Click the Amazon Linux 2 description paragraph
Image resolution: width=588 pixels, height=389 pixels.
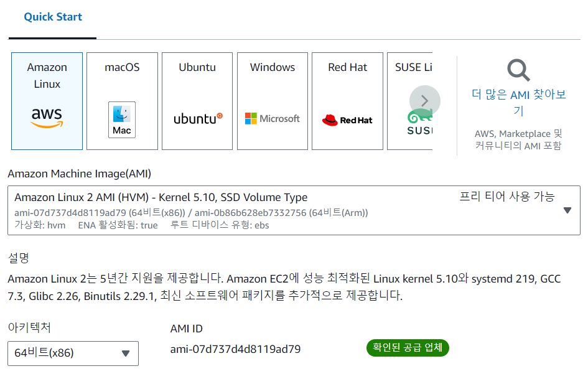click(284, 288)
